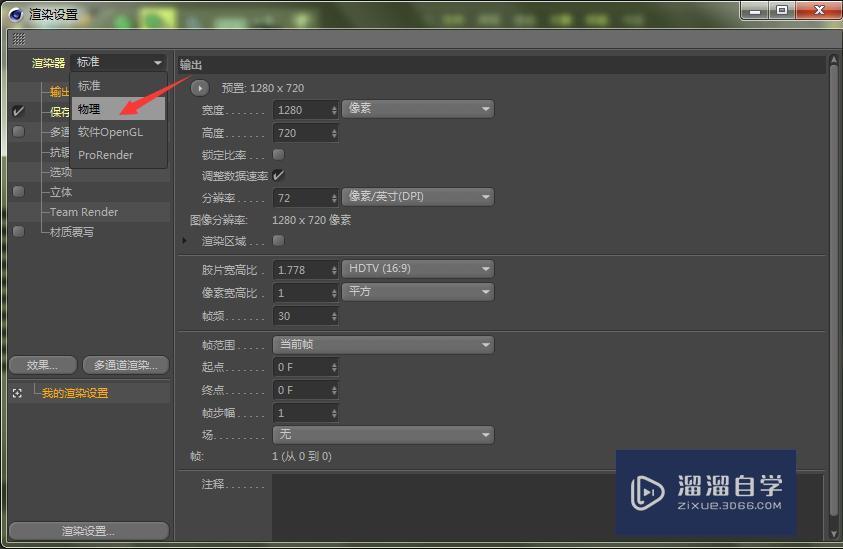Click the 起点 field showing 0 F
Screen dimensions: 843x549
[301, 367]
